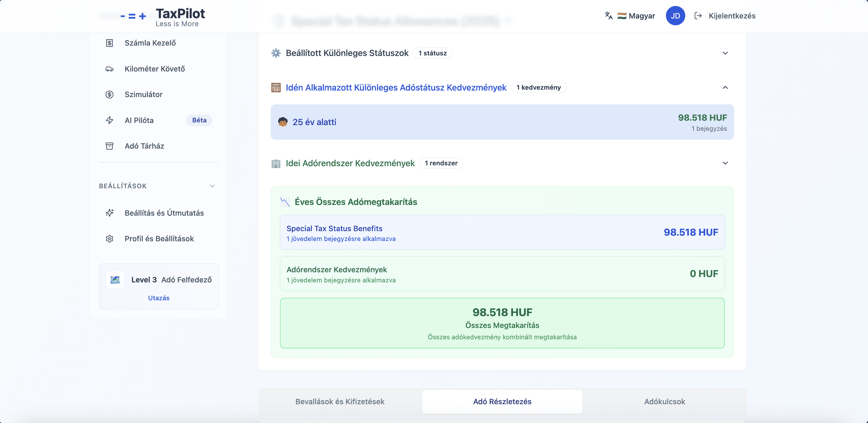Click the Utazás link

coord(159,298)
